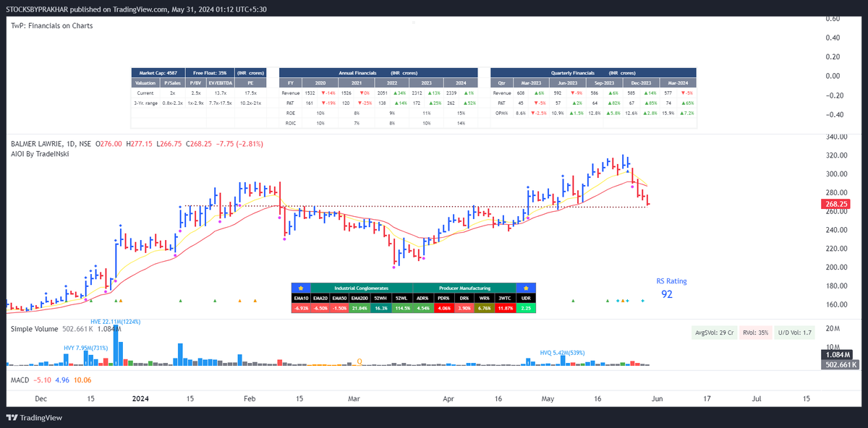This screenshot has height=428, width=868.
Task: Click the OPM% row label in Quarterly Financials
Action: pos(502,114)
